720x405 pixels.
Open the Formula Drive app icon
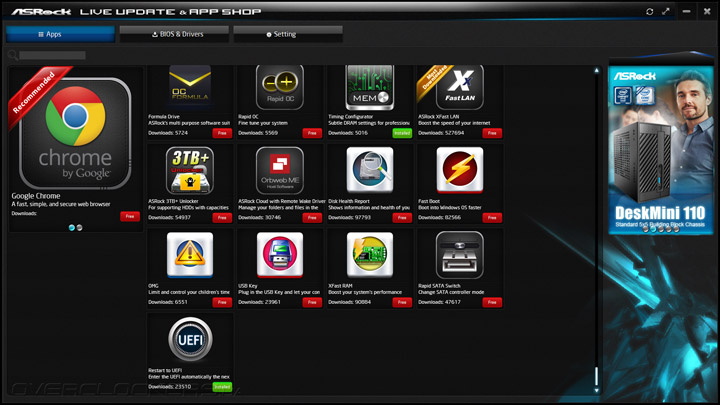190,87
